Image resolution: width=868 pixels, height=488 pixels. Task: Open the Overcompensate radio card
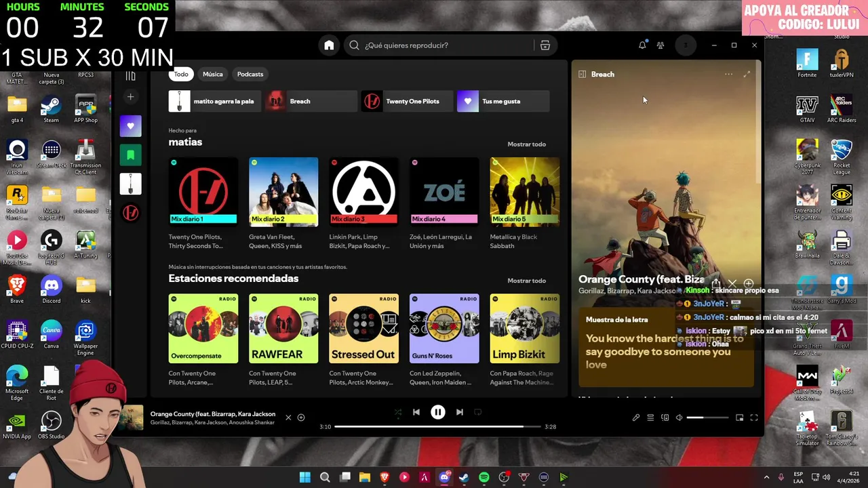pos(203,341)
